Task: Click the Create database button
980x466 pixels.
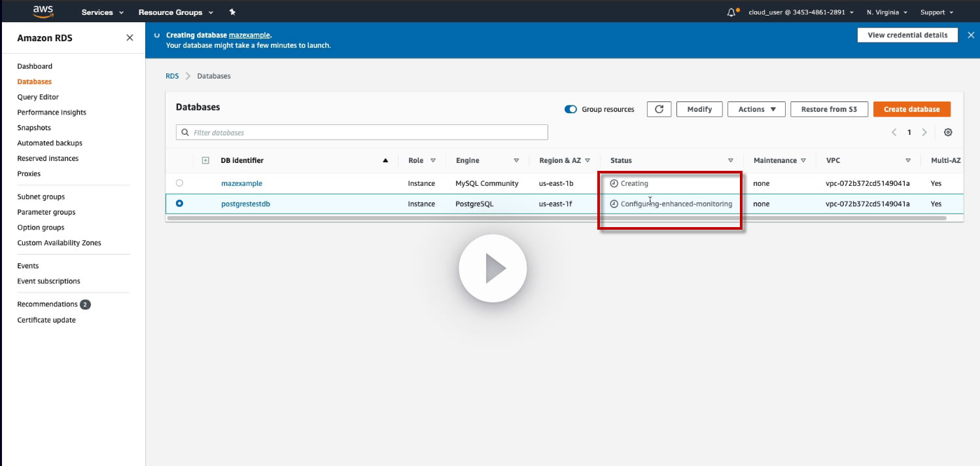Action: click(911, 109)
